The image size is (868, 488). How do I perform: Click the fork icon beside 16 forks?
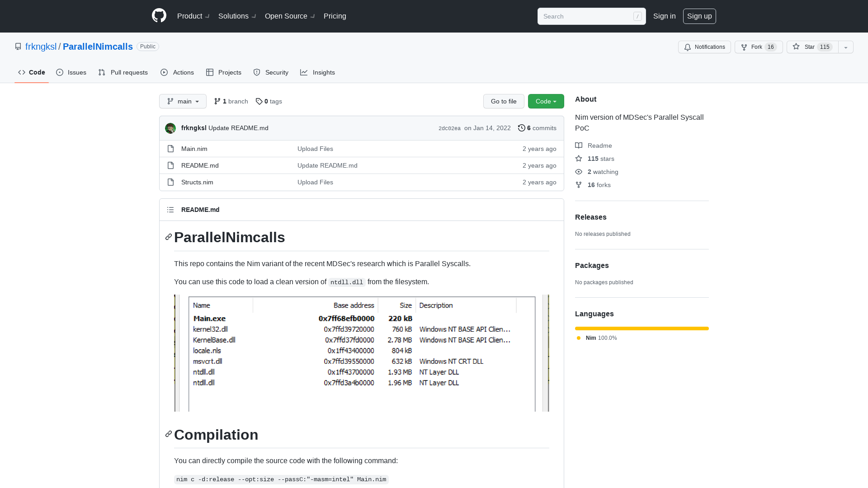(579, 185)
